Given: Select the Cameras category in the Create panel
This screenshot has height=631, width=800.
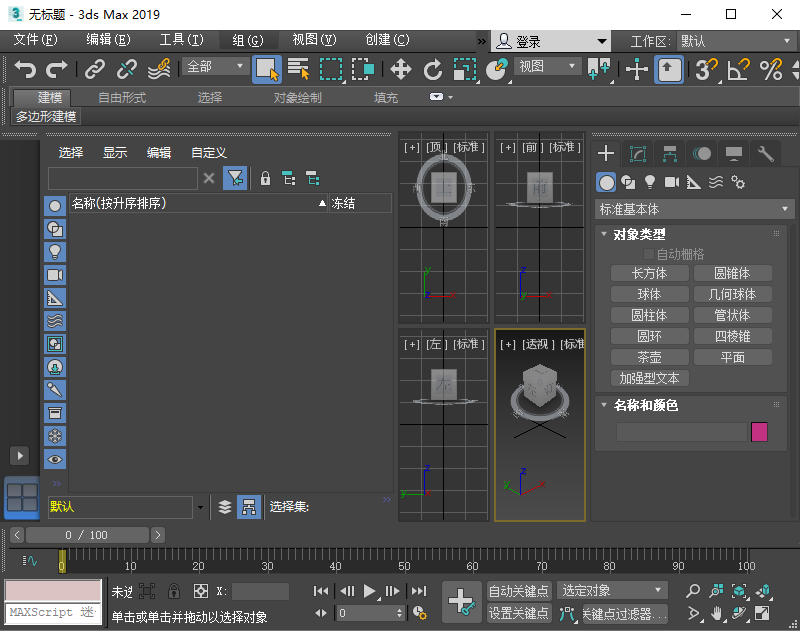Looking at the screenshot, I should [671, 182].
